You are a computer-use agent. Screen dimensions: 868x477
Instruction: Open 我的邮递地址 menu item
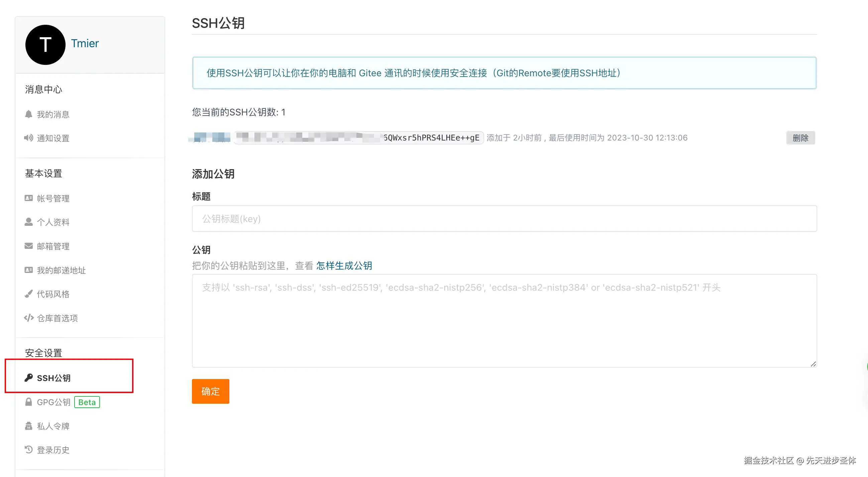click(x=61, y=270)
